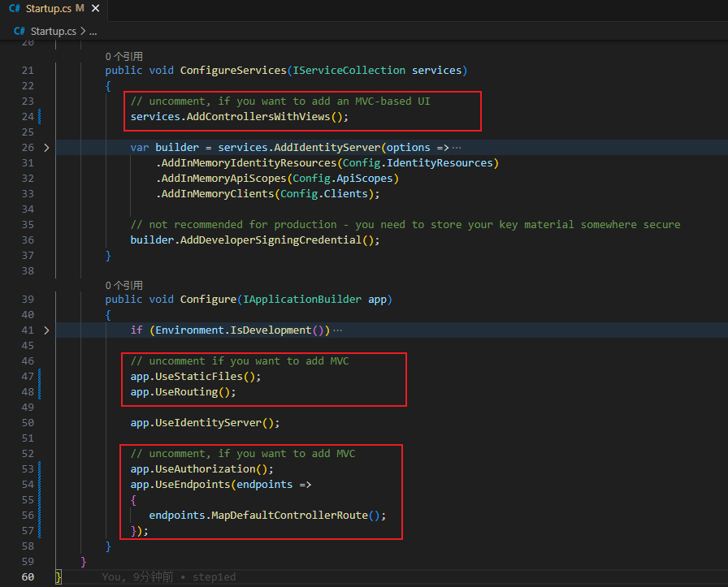Click the 'uncomment, if you want to add an MVC-based UI' comment
Screen dimensions: 728x587
[x=280, y=101]
